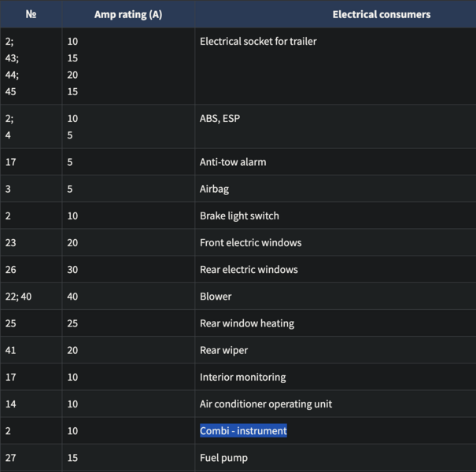
Task: Click fuse number 14 in Air conditioner row
Action: coord(11,404)
